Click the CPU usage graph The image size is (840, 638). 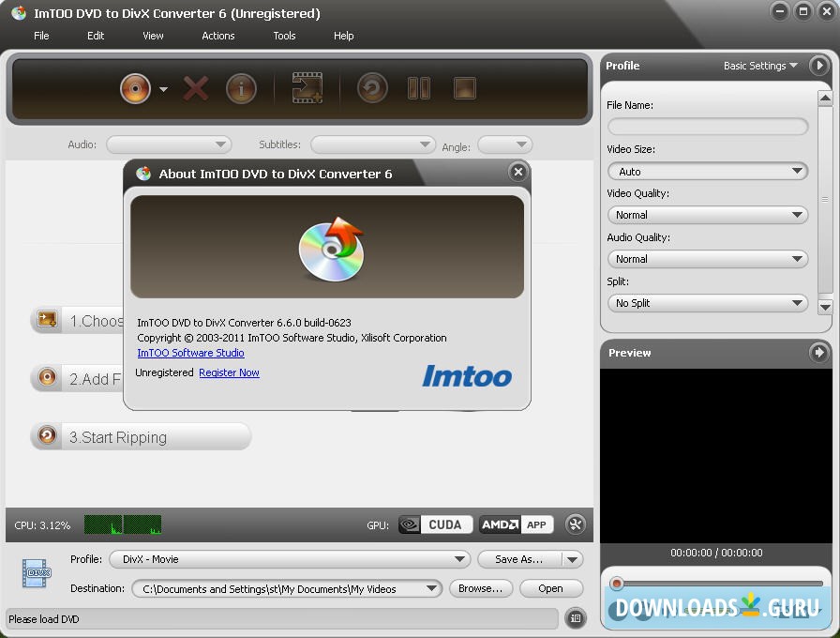pyautogui.click(x=123, y=524)
